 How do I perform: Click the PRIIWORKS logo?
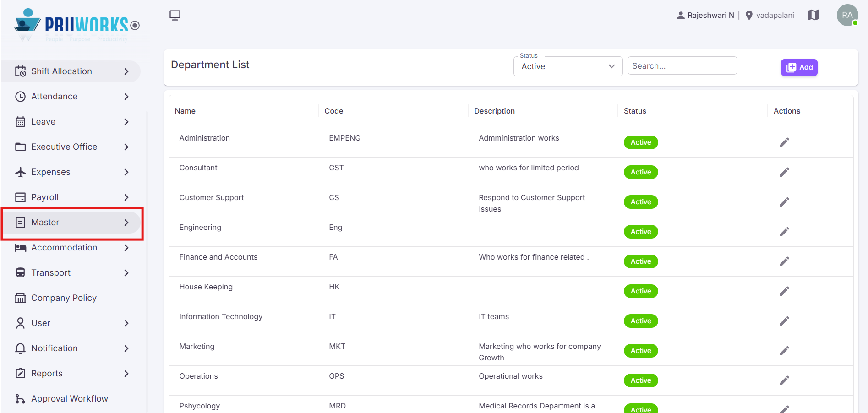click(x=77, y=24)
